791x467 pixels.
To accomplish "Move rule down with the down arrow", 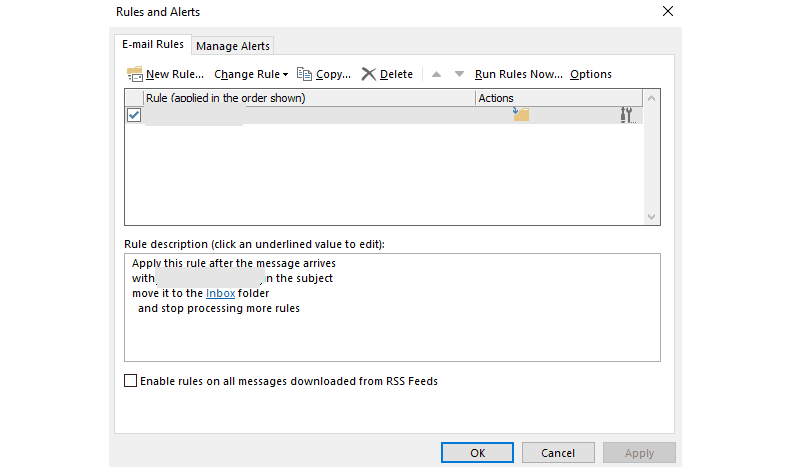I will pos(459,74).
